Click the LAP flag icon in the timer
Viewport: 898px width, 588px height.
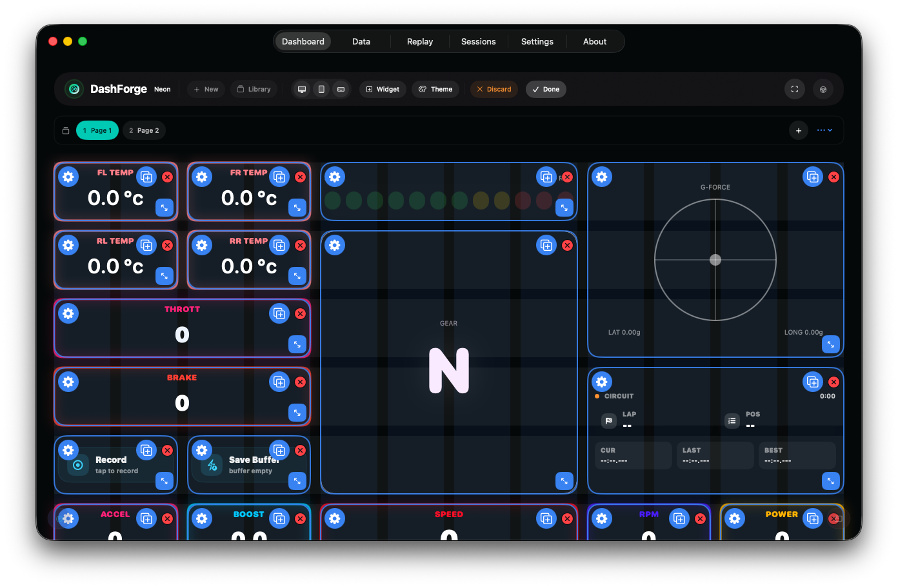pos(609,420)
